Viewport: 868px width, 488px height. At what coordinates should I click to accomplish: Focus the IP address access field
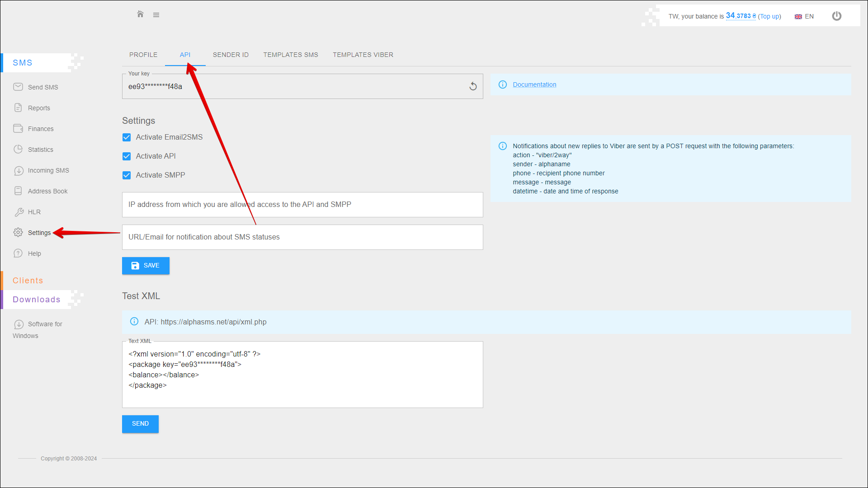302,205
